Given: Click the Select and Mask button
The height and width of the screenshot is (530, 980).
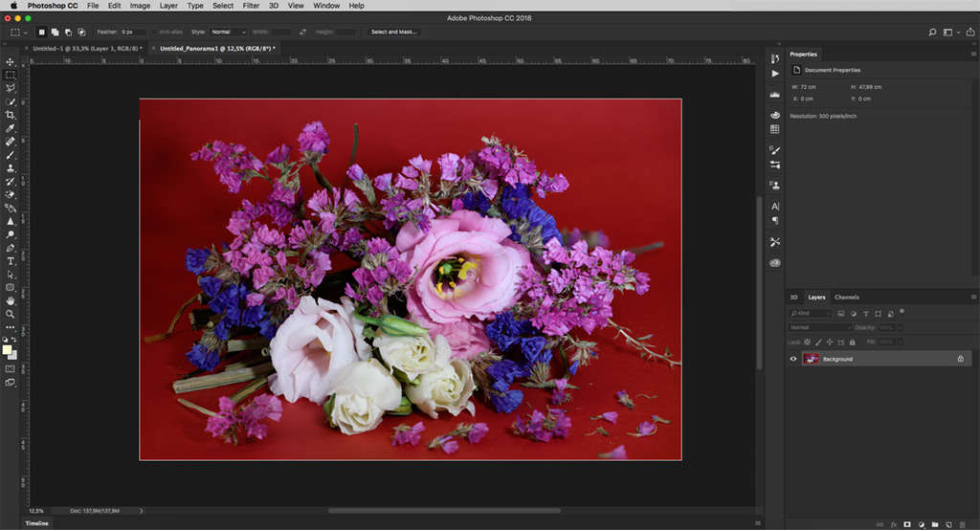Looking at the screenshot, I should point(394,32).
